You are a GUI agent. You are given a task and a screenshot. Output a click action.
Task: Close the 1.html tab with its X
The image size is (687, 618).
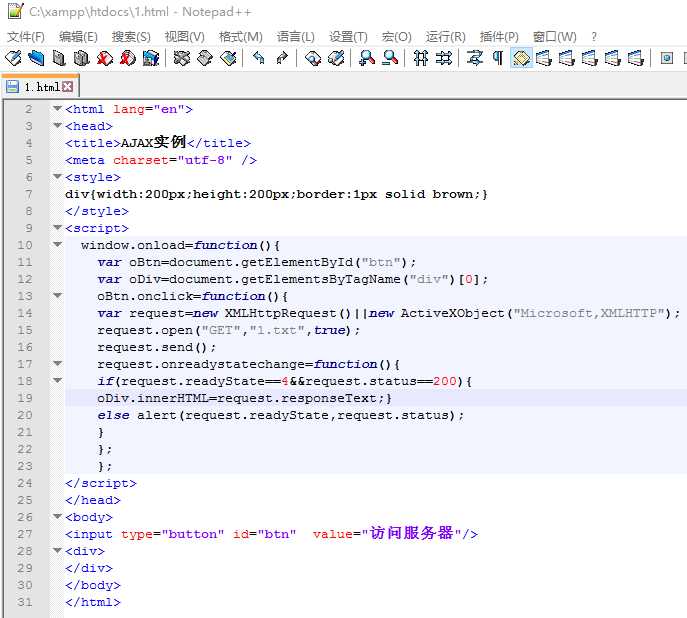coord(67,87)
